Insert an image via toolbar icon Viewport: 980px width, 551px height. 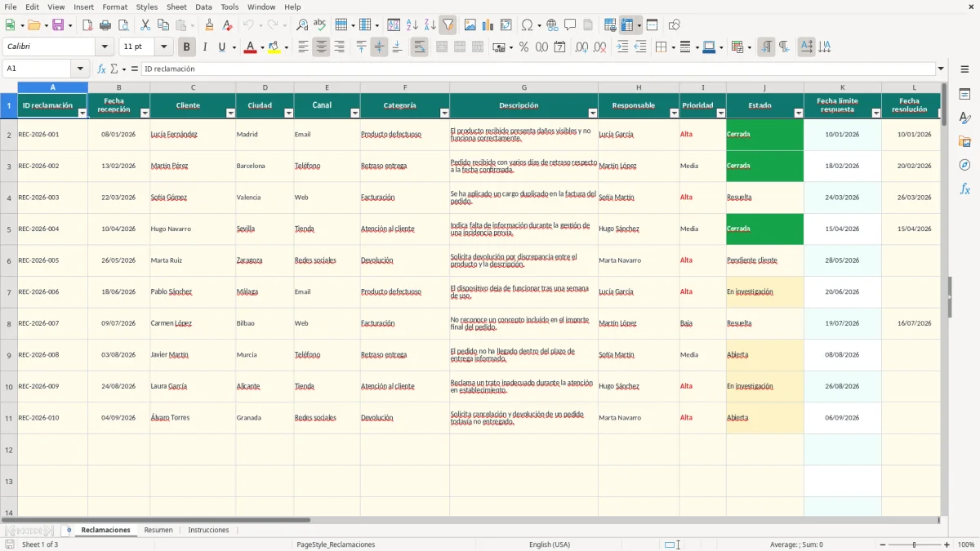coord(470,25)
